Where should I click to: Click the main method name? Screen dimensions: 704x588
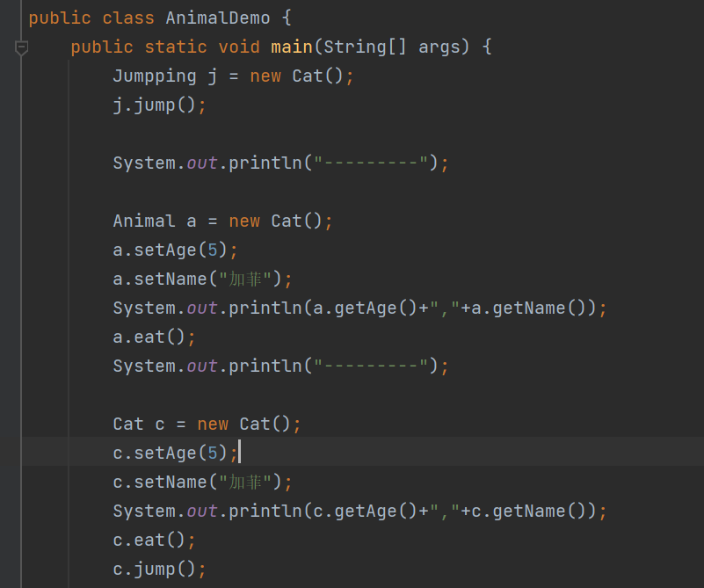coord(292,47)
